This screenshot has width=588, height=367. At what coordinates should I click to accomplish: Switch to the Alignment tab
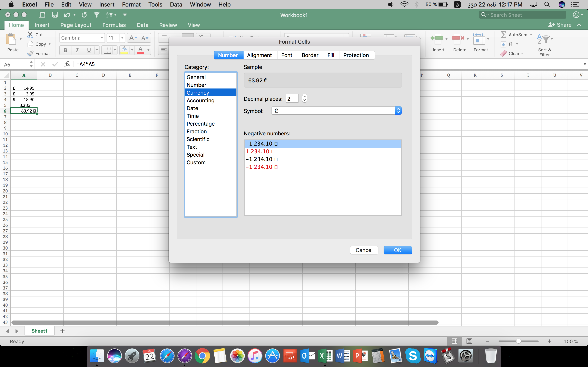click(259, 55)
